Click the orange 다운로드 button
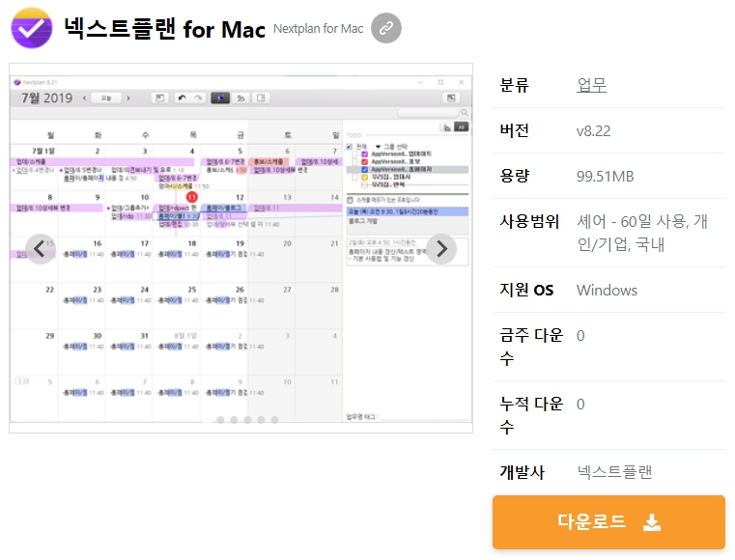This screenshot has width=735, height=560. pos(608,522)
